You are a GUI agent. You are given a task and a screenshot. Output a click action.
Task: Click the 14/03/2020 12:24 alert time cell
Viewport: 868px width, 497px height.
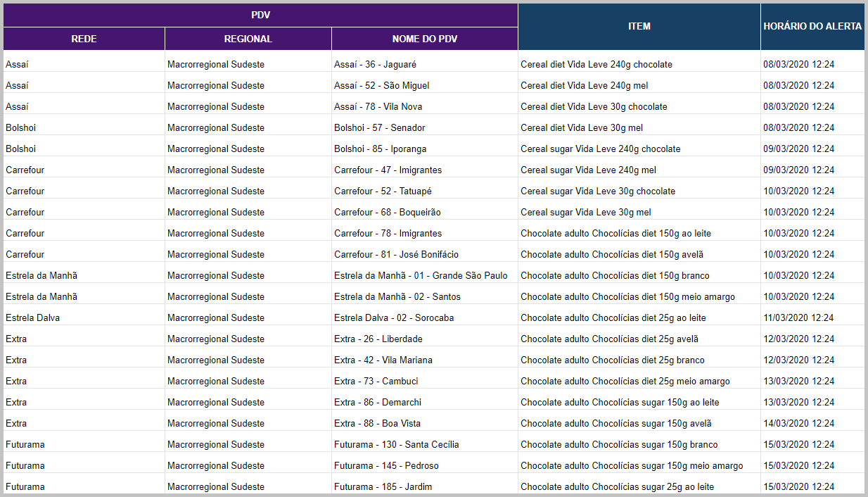[x=798, y=423]
